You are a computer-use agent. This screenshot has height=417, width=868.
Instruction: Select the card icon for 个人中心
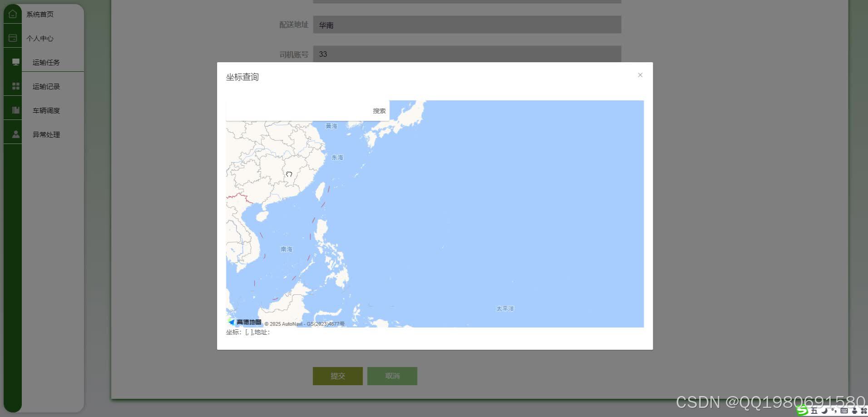[x=13, y=37]
